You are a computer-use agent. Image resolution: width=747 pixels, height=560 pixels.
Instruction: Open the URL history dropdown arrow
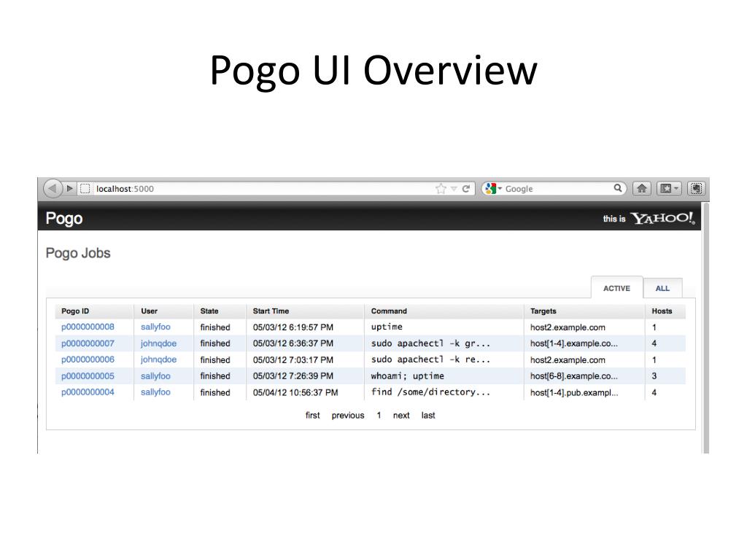tap(454, 189)
